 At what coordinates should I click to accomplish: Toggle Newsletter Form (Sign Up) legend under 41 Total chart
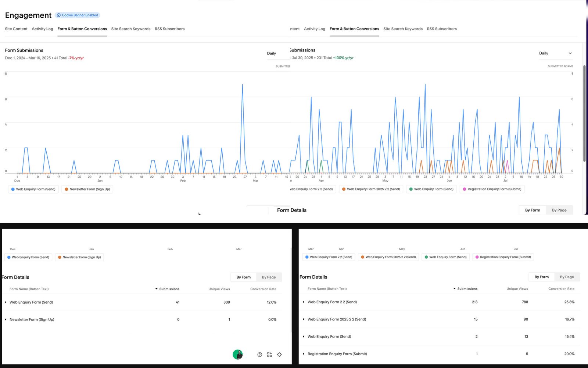[87, 189]
